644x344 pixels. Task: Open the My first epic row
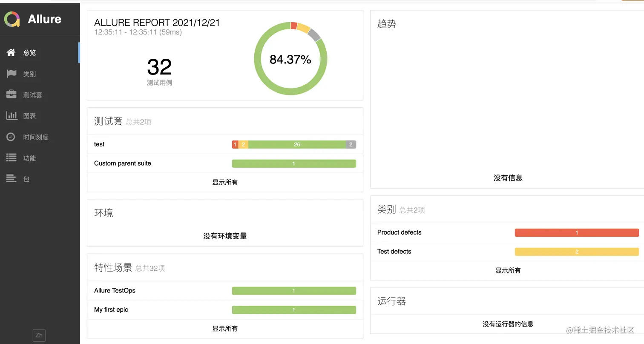(x=225, y=310)
